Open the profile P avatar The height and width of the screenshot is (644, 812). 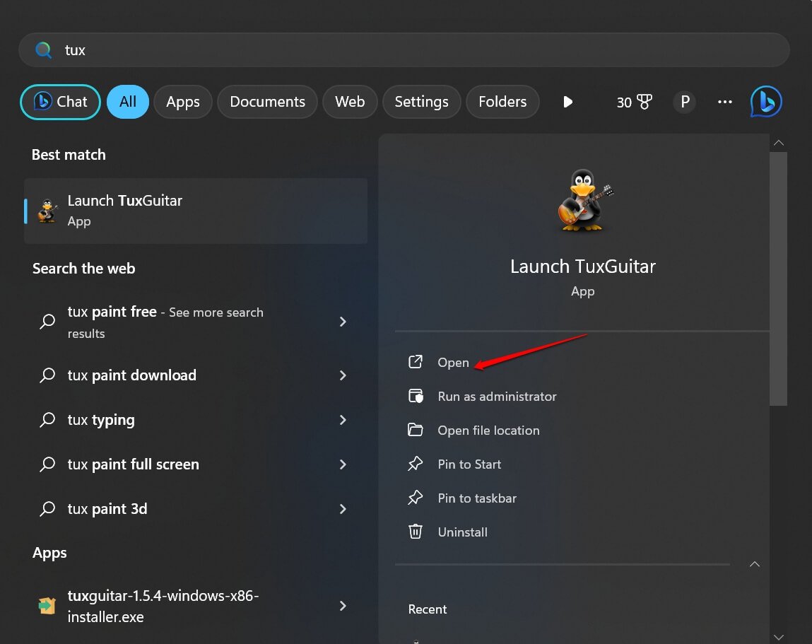[x=684, y=102]
